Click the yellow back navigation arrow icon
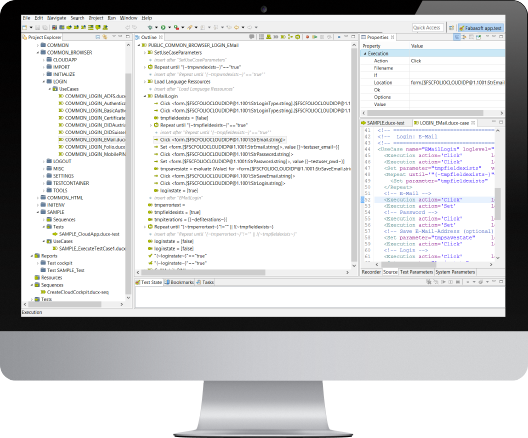 236,27
